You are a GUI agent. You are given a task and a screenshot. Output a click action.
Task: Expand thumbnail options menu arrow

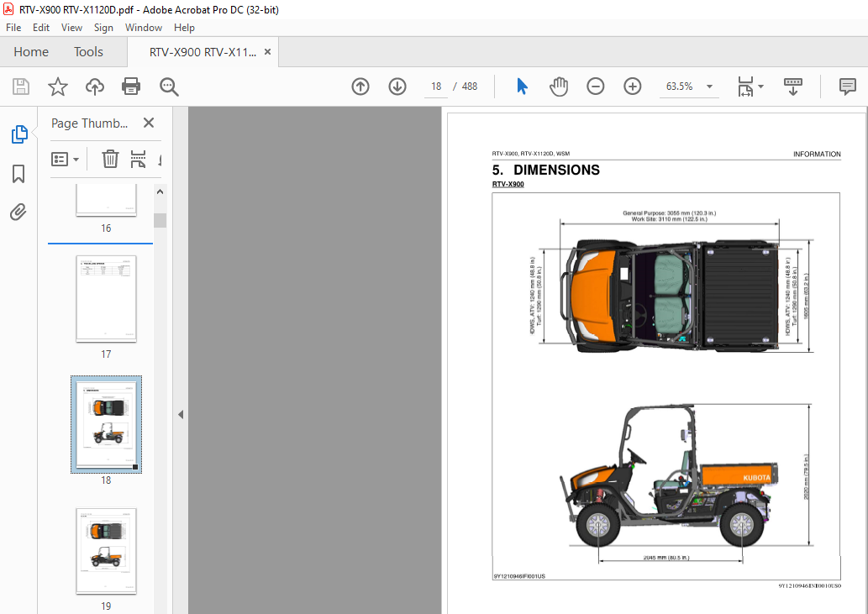click(x=76, y=160)
